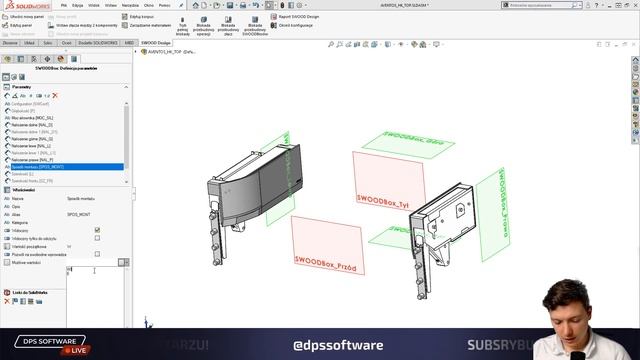
Task: Click the Nazwa value field Sposób montażu
Action: point(81,199)
